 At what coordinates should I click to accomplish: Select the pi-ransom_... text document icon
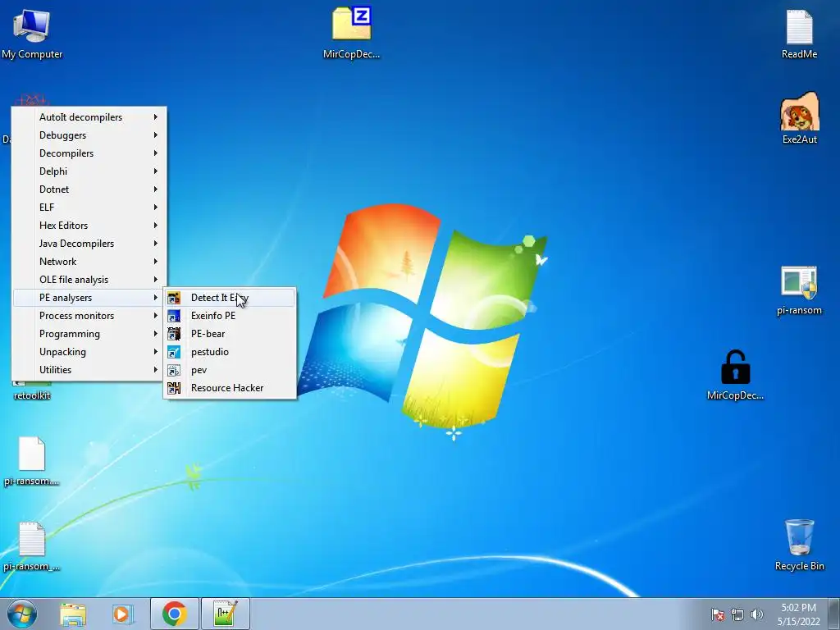click(x=32, y=546)
